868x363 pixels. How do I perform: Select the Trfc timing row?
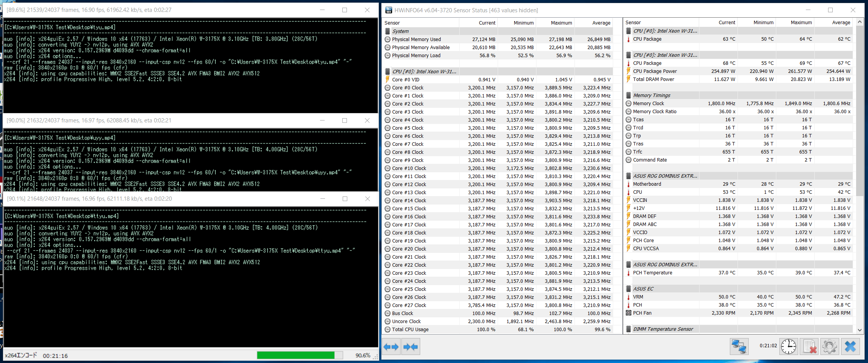pos(739,152)
